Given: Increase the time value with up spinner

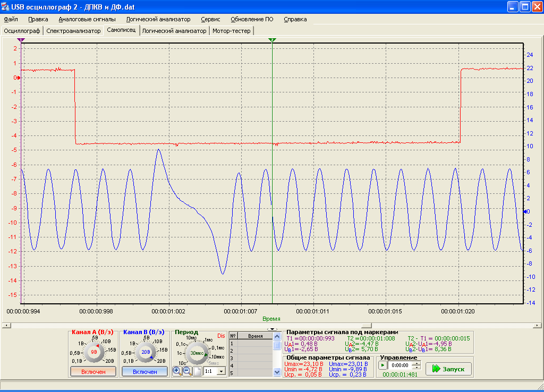Looking at the screenshot, I should tap(417, 363).
